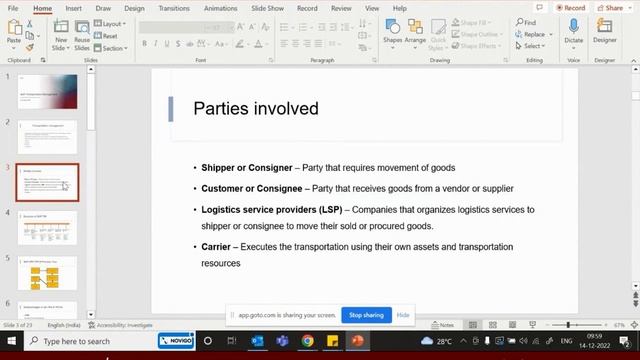Viewport: 640px width, 360px height.
Task: Open the Shape Effects dropdown
Action: pos(476,46)
